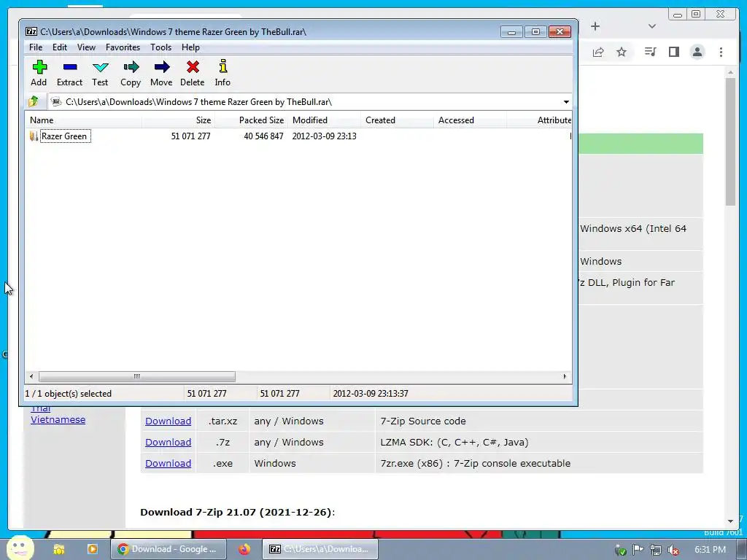The image size is (747, 560).
Task: Expand the address path dropdown arrow
Action: coord(566,102)
